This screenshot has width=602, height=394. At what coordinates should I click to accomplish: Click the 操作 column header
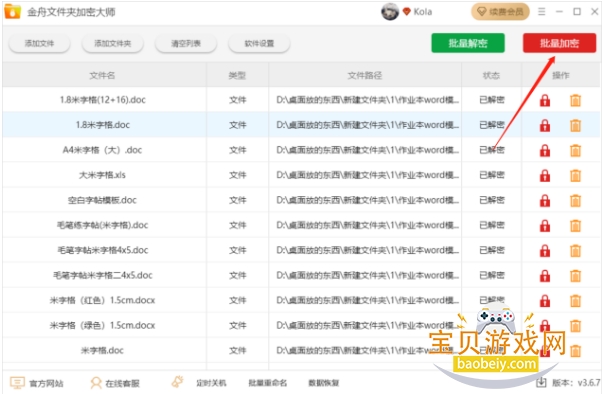point(561,76)
